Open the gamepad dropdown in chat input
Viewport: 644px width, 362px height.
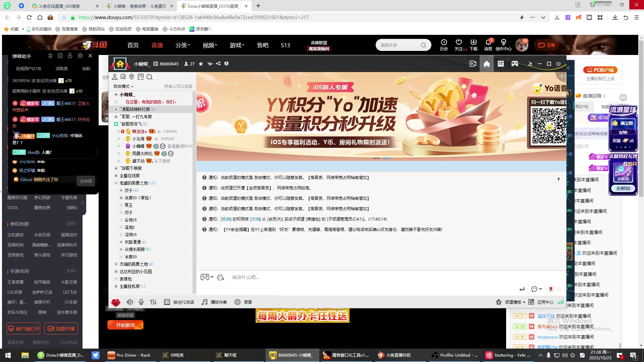207,277
